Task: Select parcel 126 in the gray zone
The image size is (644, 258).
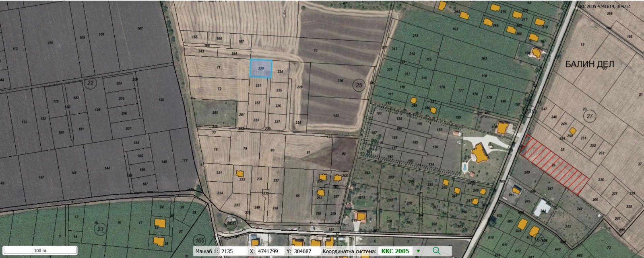Action: click(x=161, y=100)
